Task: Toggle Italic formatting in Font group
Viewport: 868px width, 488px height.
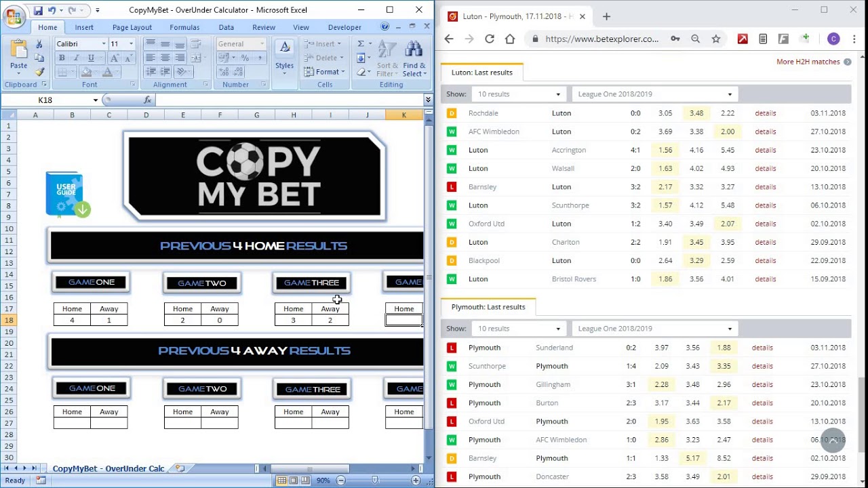Action: (77, 58)
